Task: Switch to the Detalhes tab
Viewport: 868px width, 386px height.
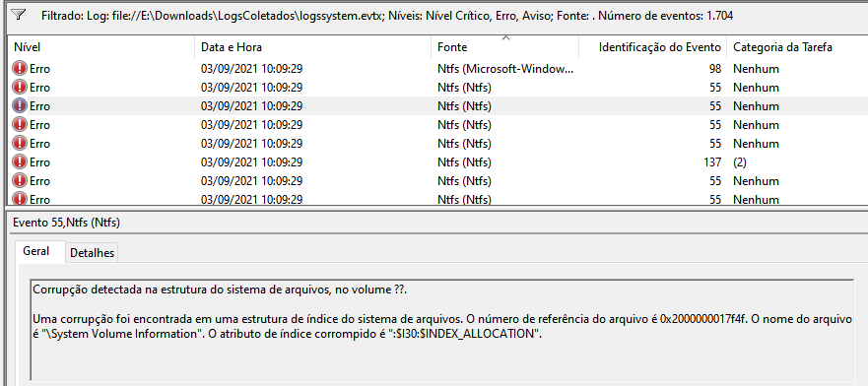Action: click(x=92, y=253)
